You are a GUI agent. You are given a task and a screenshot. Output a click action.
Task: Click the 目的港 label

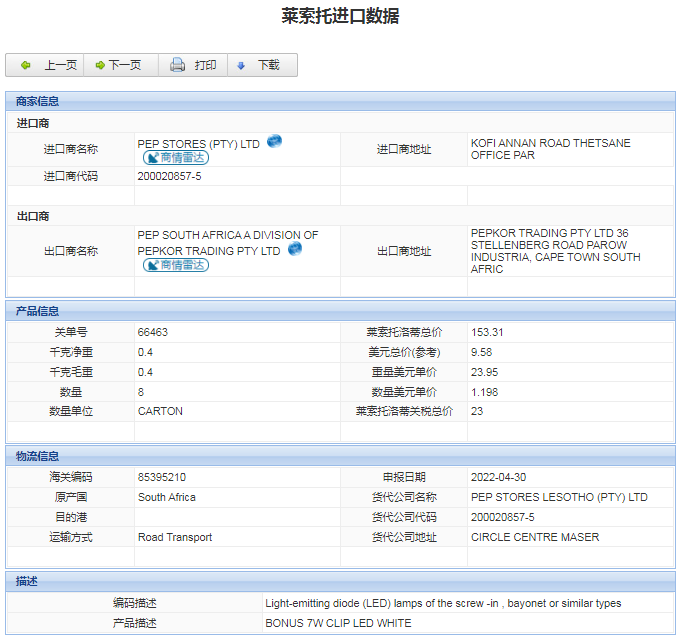[71, 517]
